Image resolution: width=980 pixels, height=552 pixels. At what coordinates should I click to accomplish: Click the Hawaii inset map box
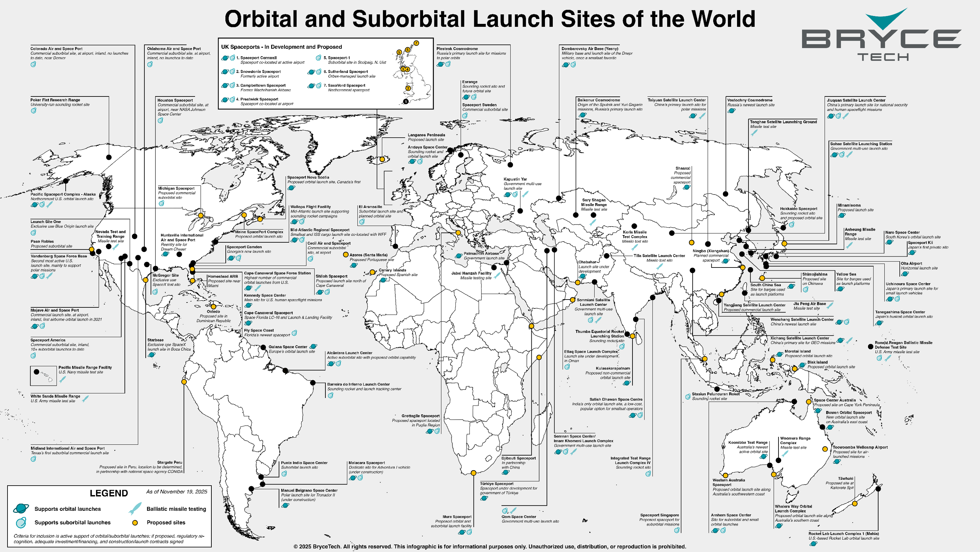[x=43, y=375]
